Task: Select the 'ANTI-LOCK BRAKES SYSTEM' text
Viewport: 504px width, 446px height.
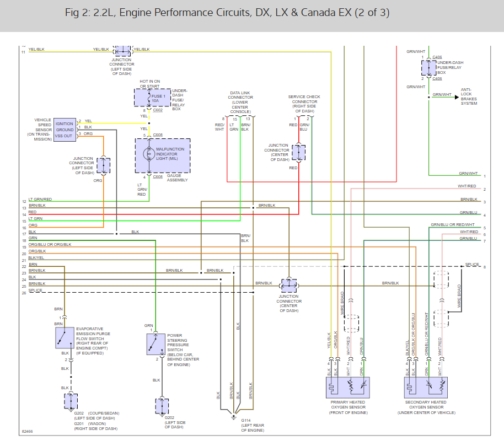Action: [x=469, y=96]
